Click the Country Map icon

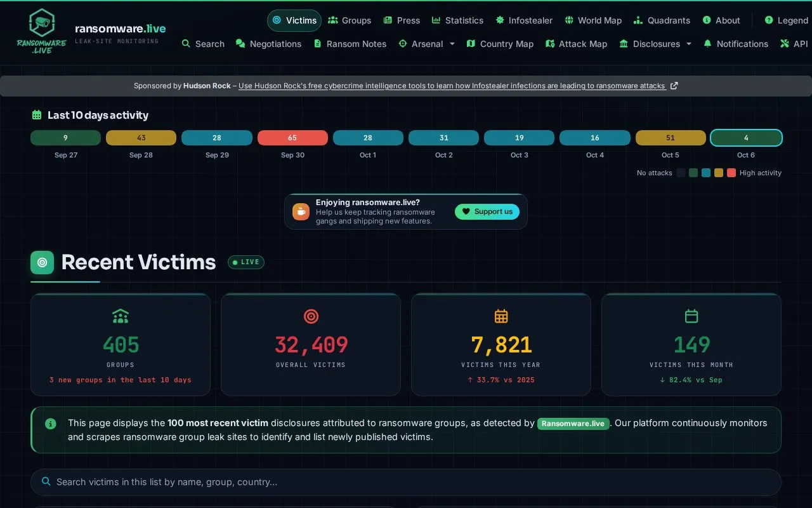471,44
